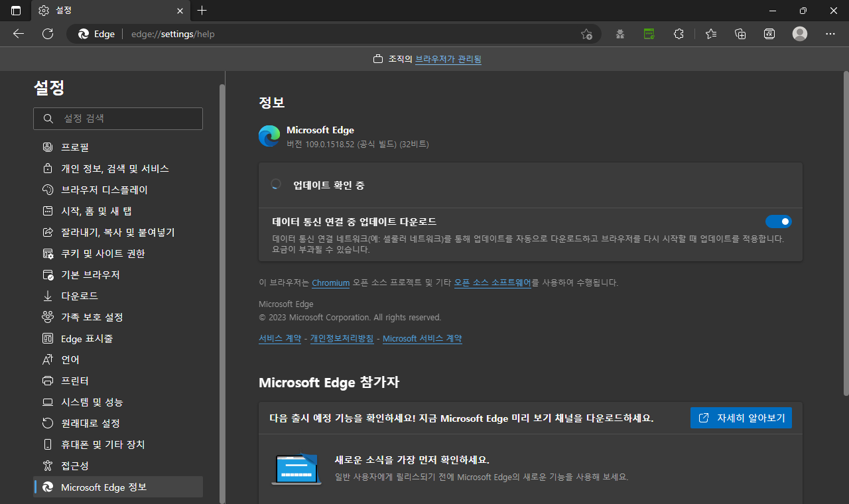Click the address bar URL edge://settings/help
This screenshot has height=504, width=849.
(172, 34)
